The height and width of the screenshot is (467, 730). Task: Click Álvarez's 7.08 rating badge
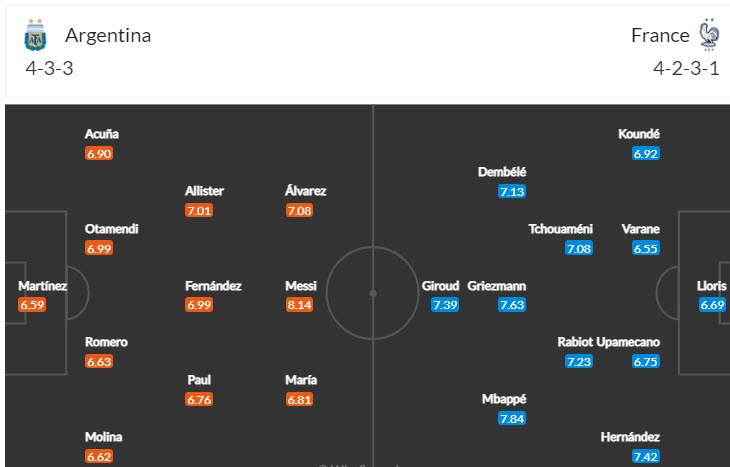300,211
